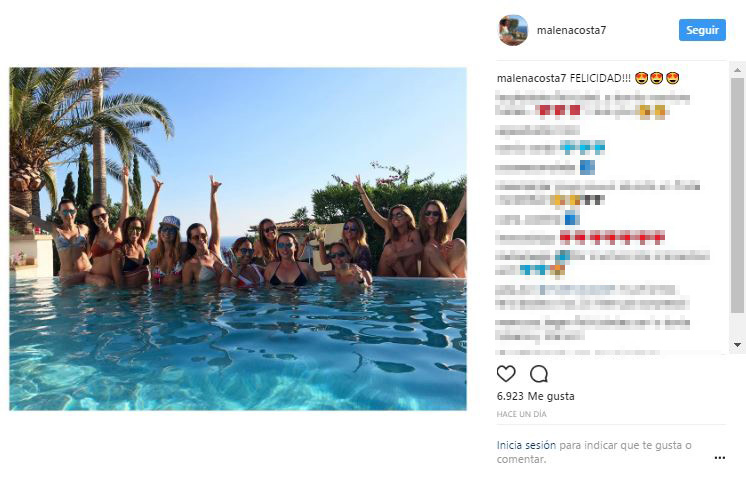This screenshot has height=479, width=746.
Task: Click the malenacosta7 profile avatar
Action: point(513,30)
